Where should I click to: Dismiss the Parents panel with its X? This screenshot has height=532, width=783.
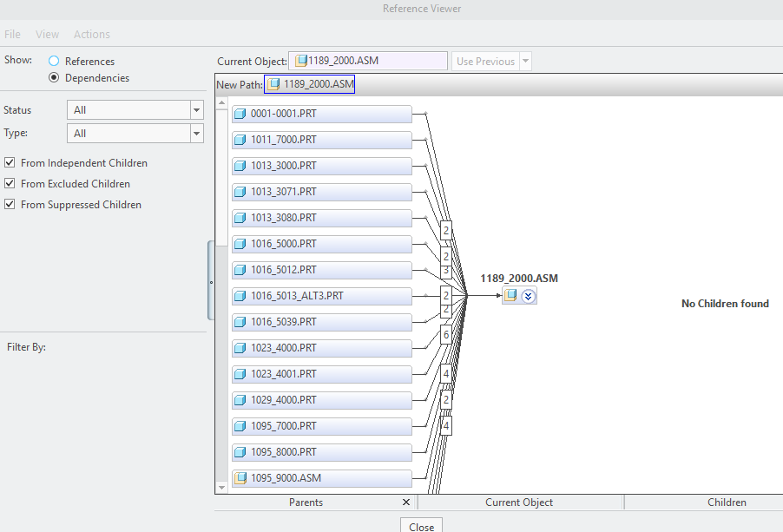tap(405, 502)
